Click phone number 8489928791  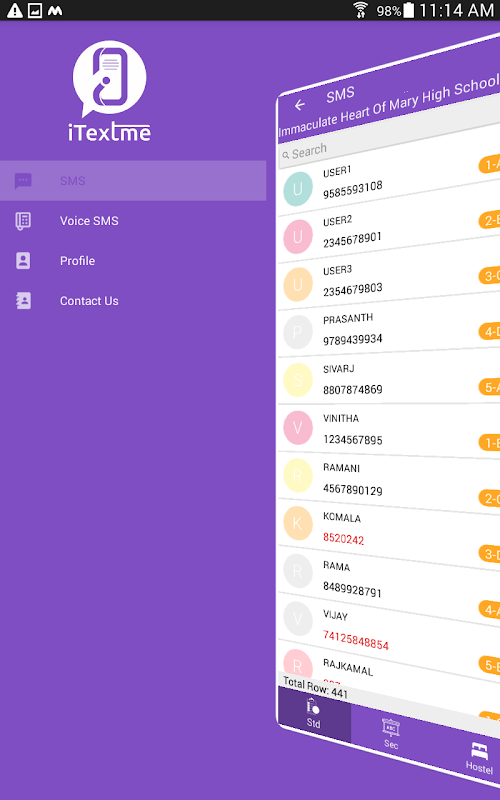point(352,589)
